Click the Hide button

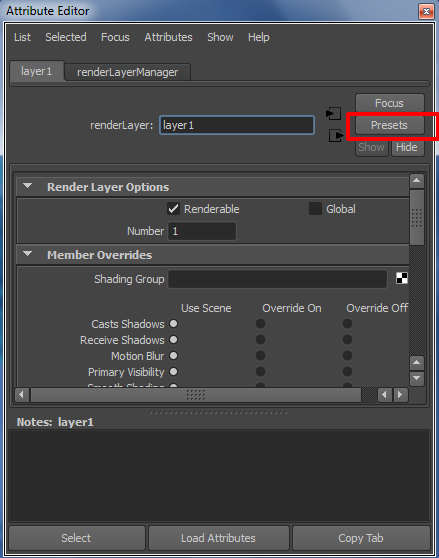pyautogui.click(x=407, y=147)
